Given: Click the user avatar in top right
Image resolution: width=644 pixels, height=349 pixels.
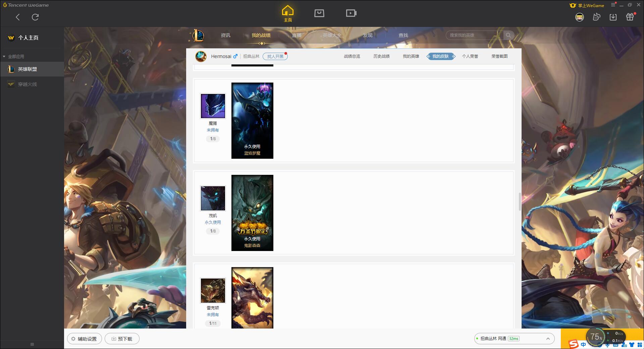Looking at the screenshot, I should click(580, 17).
